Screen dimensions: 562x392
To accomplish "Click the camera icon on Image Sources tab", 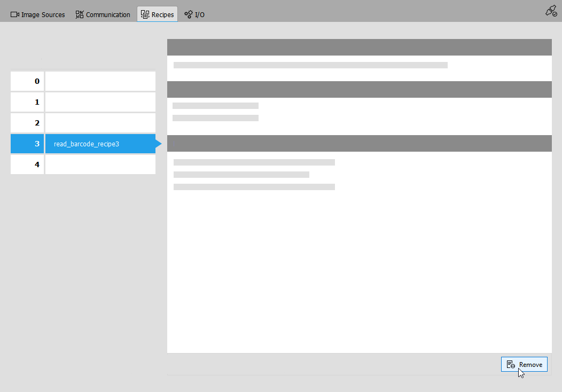I will [15, 15].
